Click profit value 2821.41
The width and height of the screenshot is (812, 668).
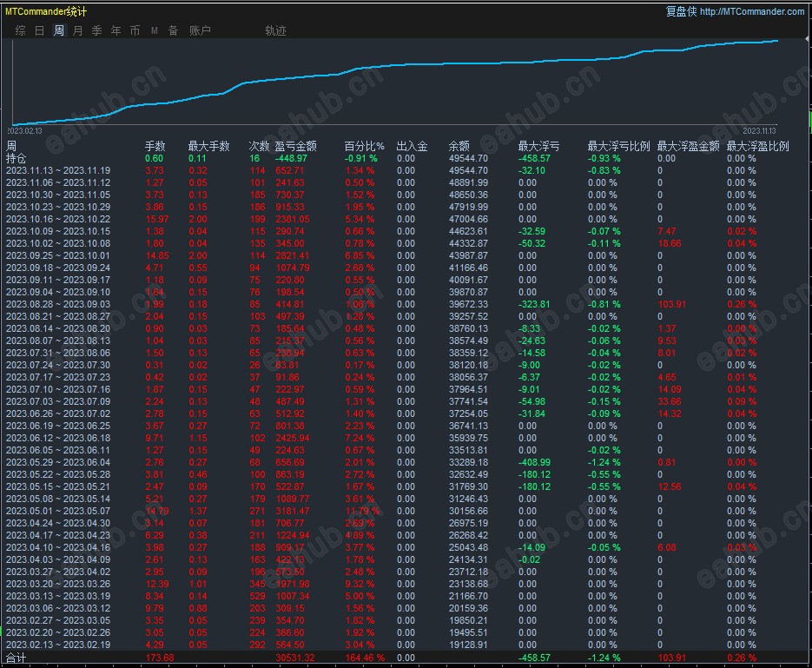coord(293,255)
